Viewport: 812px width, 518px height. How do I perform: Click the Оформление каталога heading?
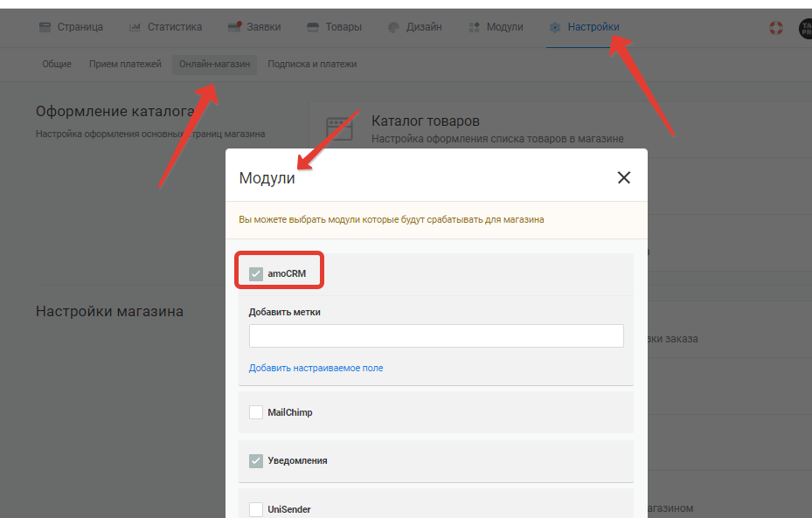point(115,111)
